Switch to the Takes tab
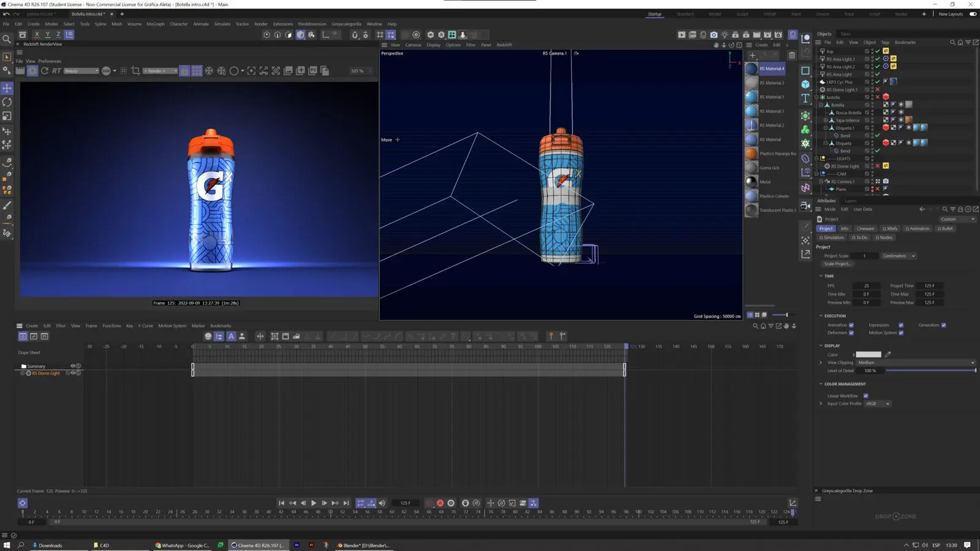Image resolution: width=980 pixels, height=551 pixels. point(845,34)
